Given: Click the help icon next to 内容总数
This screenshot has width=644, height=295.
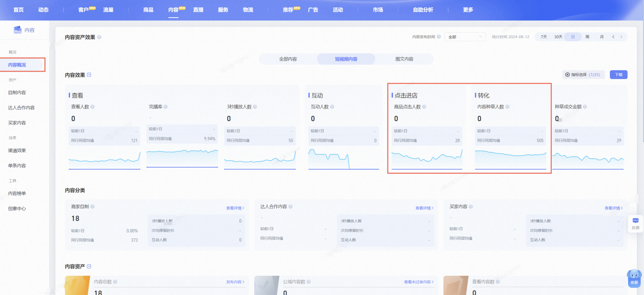Looking at the screenshot, I should 115,282.
